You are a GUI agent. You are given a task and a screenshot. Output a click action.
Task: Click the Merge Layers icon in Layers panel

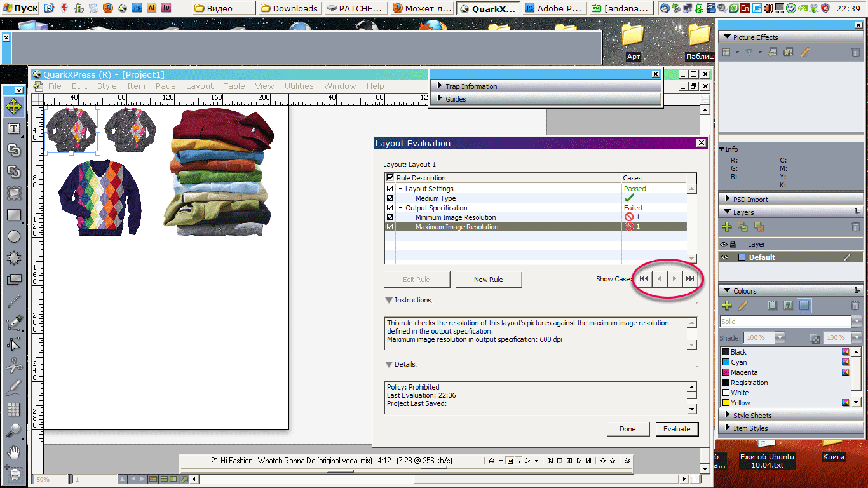[x=759, y=227]
